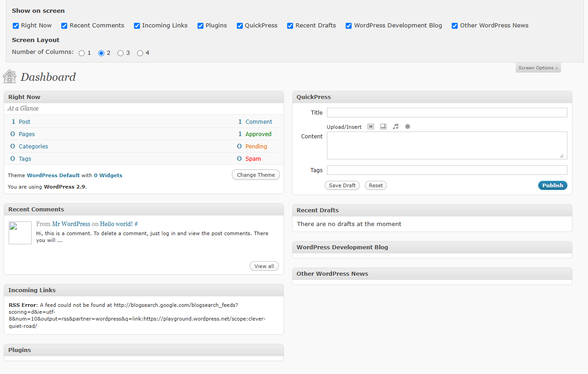Focus the QuickPress Title input field
Image resolution: width=588 pixels, height=374 pixels.
click(447, 113)
